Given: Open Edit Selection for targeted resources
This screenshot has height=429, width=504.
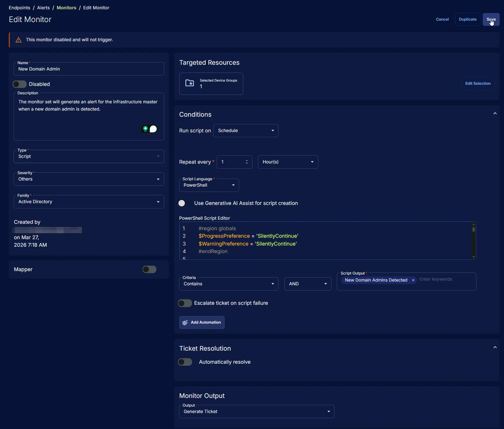Looking at the screenshot, I should tap(478, 84).
